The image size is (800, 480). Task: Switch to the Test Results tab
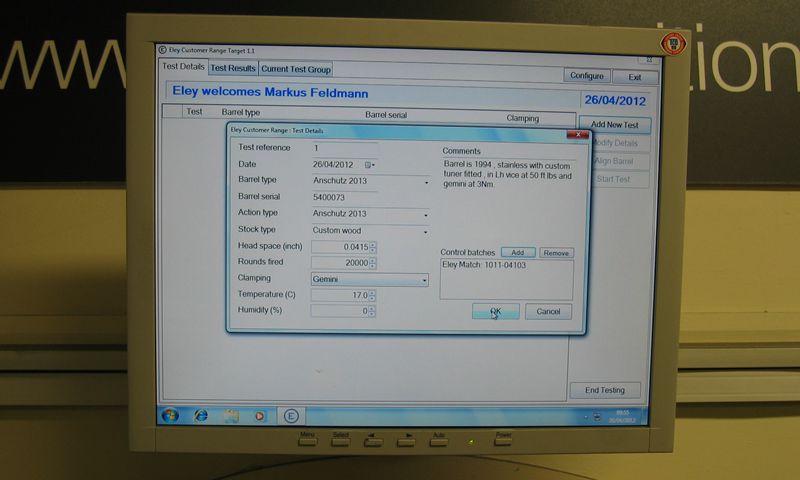pyautogui.click(x=233, y=68)
